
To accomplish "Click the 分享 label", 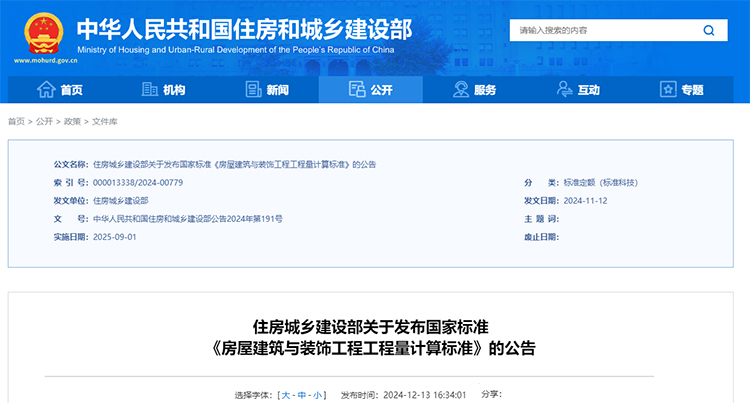I will pyautogui.click(x=491, y=394).
